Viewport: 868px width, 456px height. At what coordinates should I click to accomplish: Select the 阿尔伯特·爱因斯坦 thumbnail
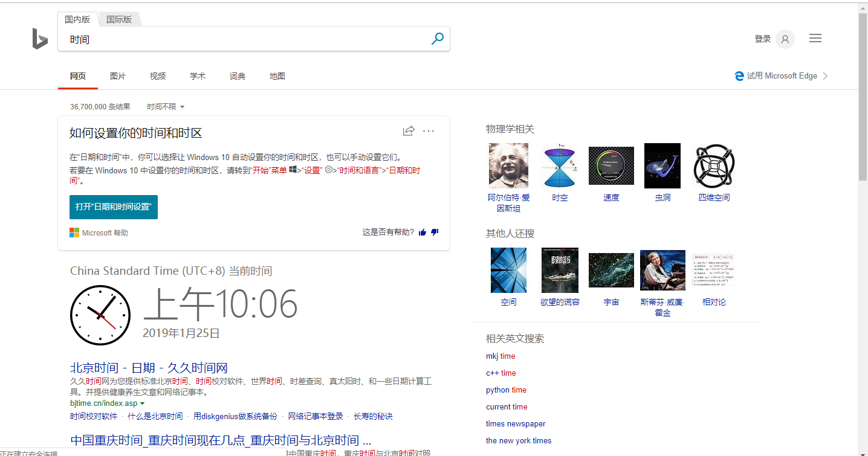click(508, 165)
